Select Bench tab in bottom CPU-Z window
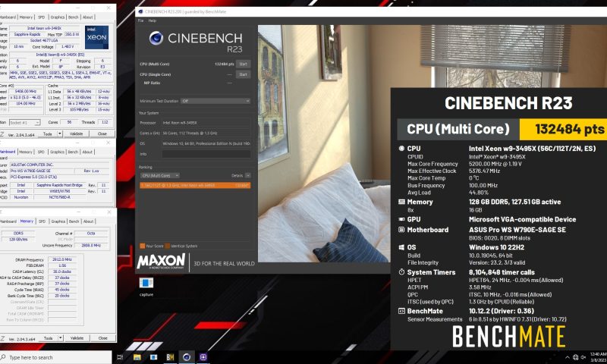 (74, 221)
